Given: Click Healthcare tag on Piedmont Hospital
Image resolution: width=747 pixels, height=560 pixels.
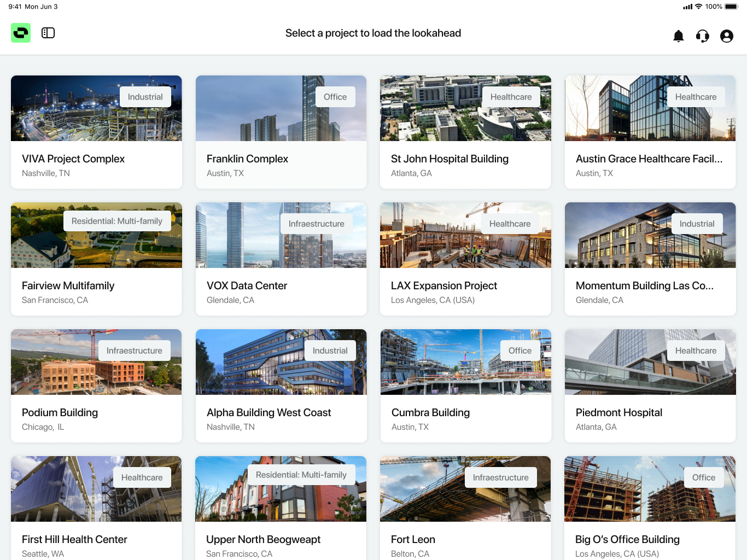Looking at the screenshot, I should [696, 351].
